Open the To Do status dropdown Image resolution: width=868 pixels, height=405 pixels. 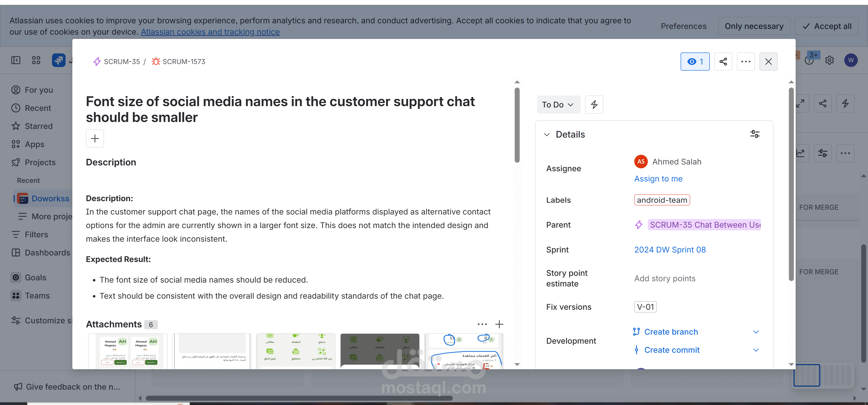(x=558, y=105)
